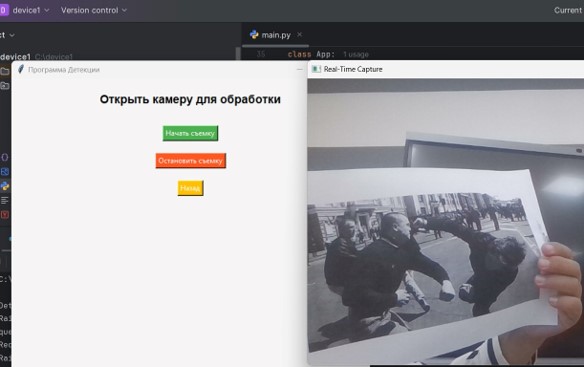584x367 pixels.
Task: Click the text lines icon in left sidebar
Action: click(4, 200)
